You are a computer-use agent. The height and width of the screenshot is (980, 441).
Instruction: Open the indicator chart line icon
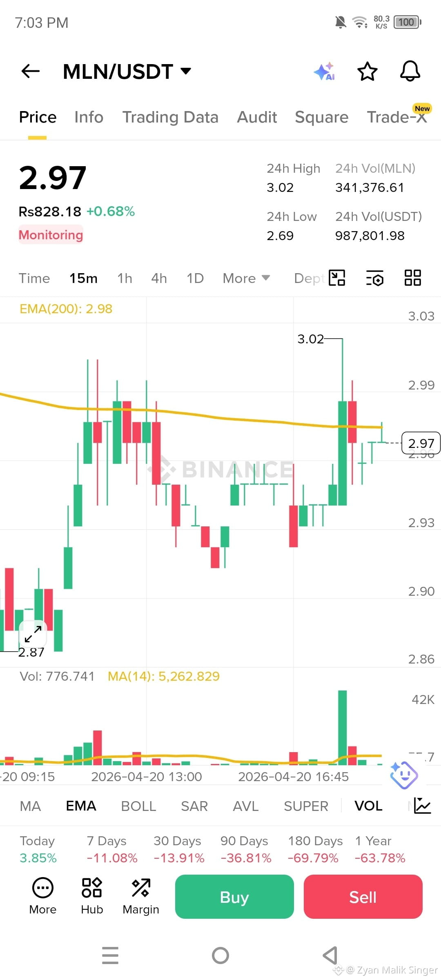pos(422,806)
